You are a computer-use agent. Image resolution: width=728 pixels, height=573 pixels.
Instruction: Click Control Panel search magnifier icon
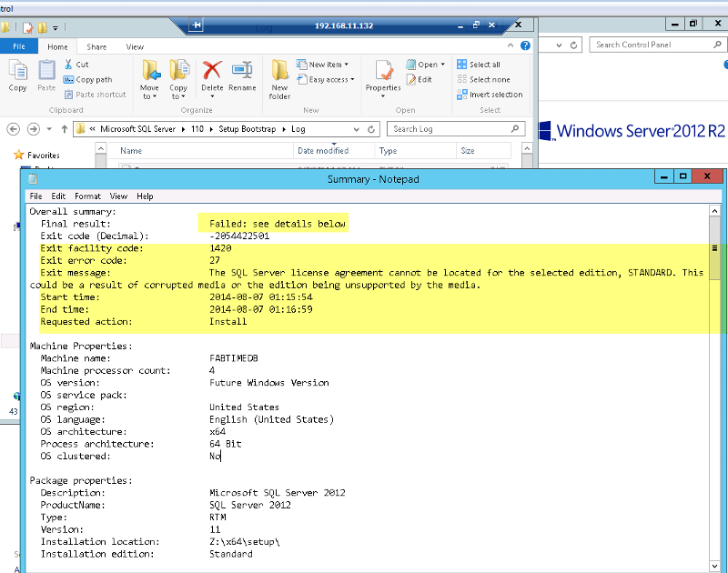(x=717, y=45)
